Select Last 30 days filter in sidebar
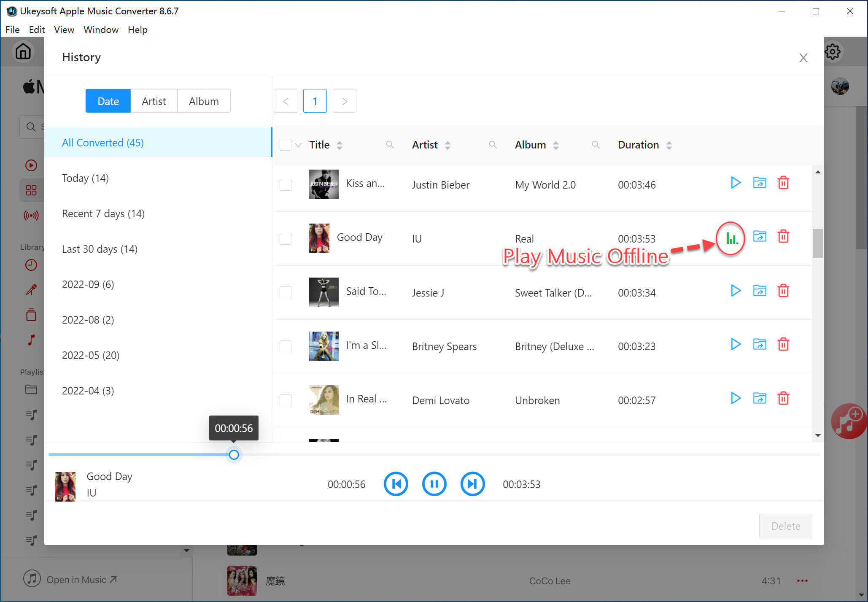The width and height of the screenshot is (868, 602). click(x=100, y=248)
